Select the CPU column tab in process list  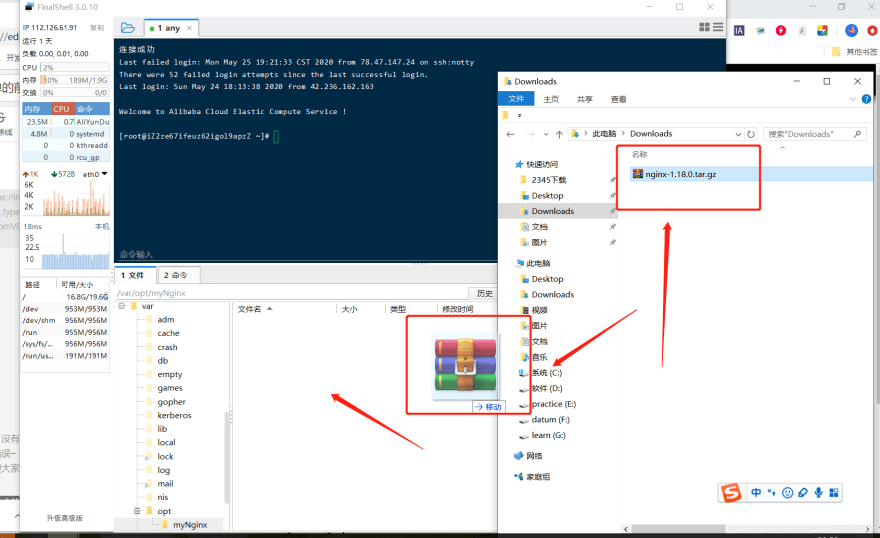pyautogui.click(x=62, y=109)
